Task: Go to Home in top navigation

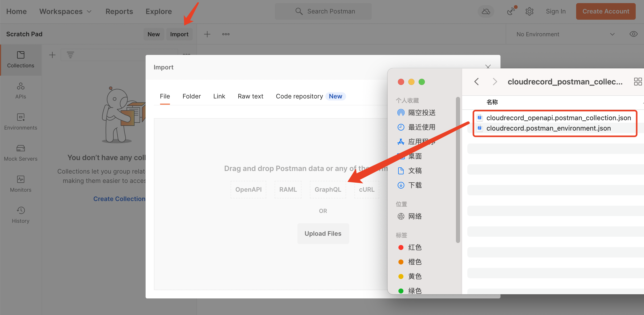Action: coord(16,11)
